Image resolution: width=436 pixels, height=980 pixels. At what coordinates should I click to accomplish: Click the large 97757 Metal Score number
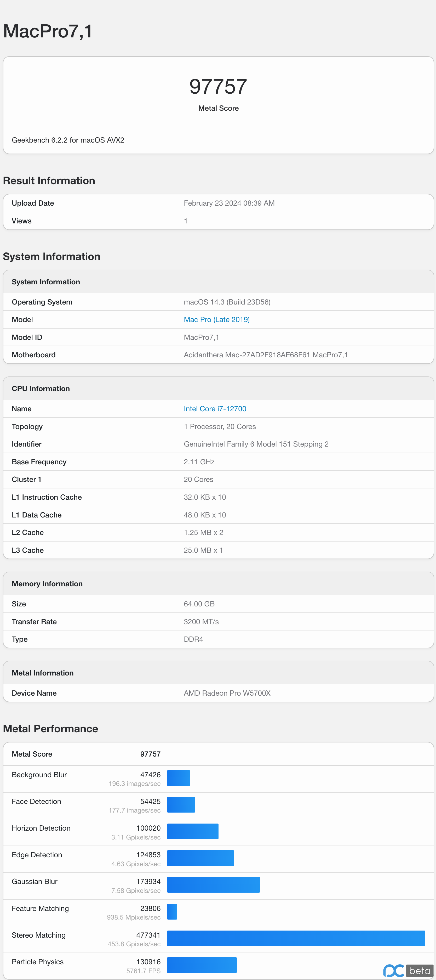pos(218,86)
